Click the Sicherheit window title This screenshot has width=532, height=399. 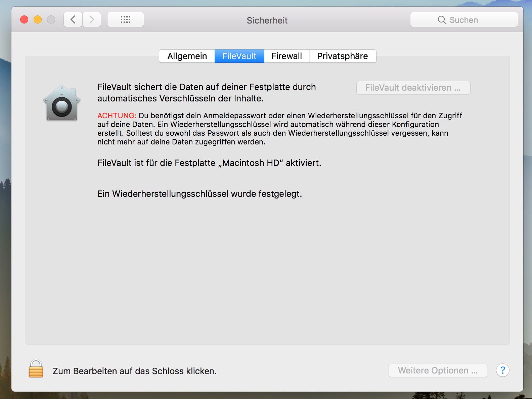(x=267, y=20)
